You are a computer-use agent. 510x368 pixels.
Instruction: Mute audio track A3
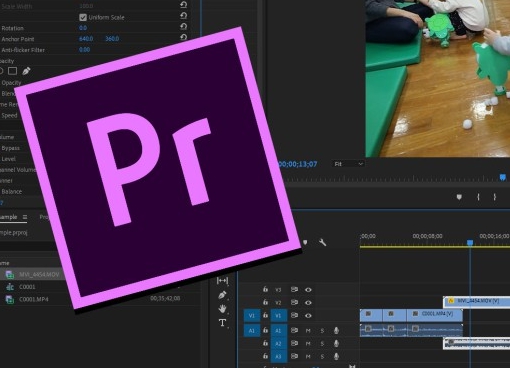coord(308,357)
